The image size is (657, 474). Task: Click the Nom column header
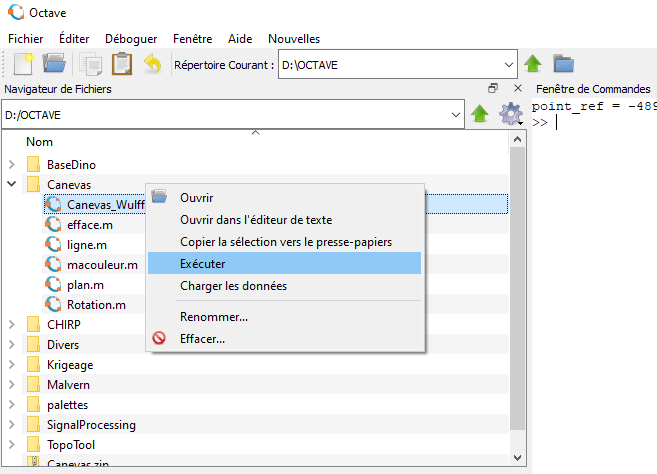point(40,142)
